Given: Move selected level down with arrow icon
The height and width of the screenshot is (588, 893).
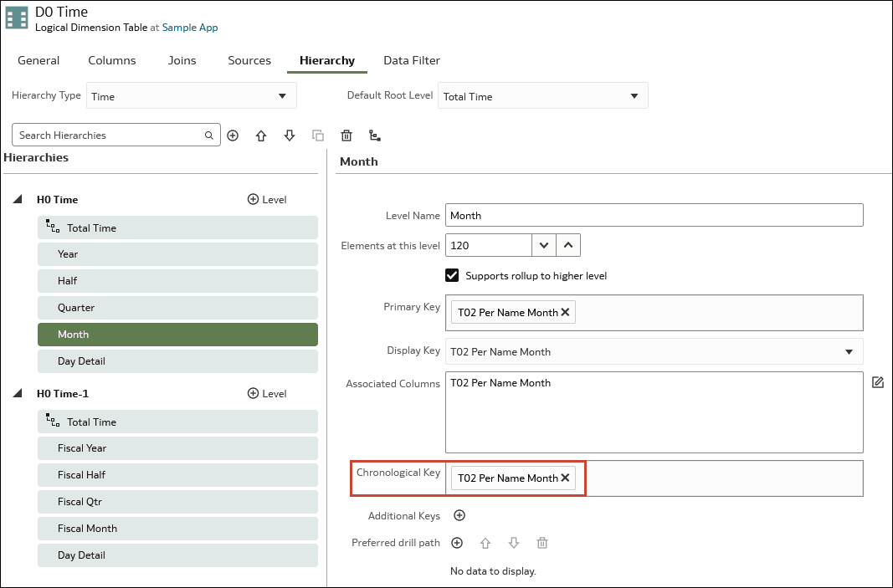Looking at the screenshot, I should click(290, 135).
